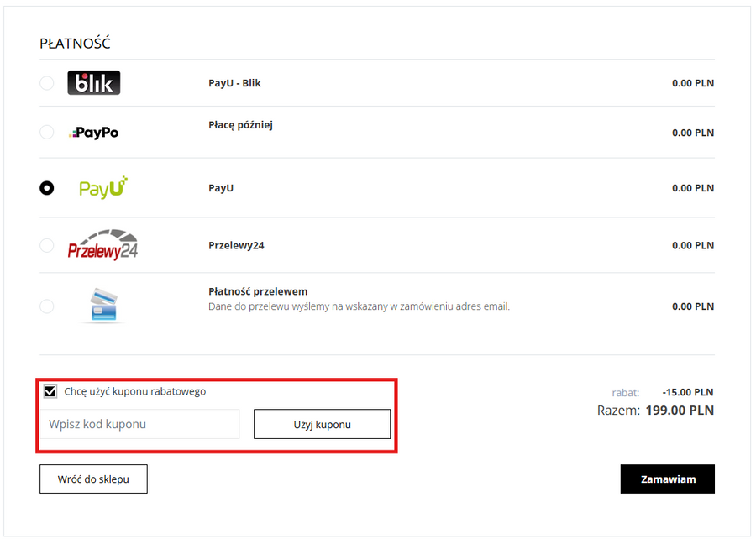The width and height of the screenshot is (756, 544).
Task: Click the green PayU logo
Action: coord(102,187)
